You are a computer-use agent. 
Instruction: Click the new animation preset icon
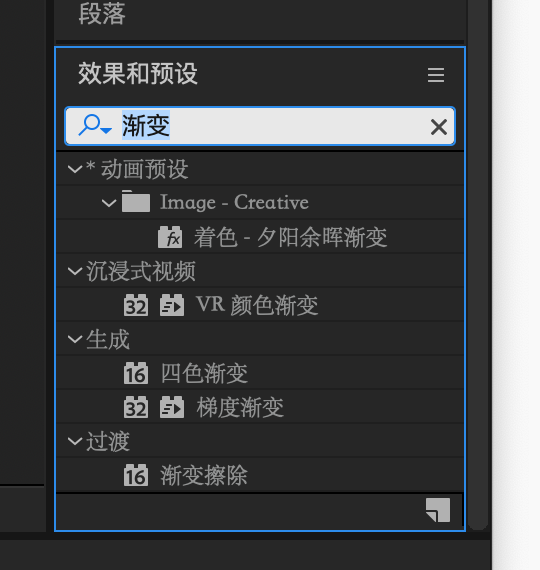coord(438,510)
